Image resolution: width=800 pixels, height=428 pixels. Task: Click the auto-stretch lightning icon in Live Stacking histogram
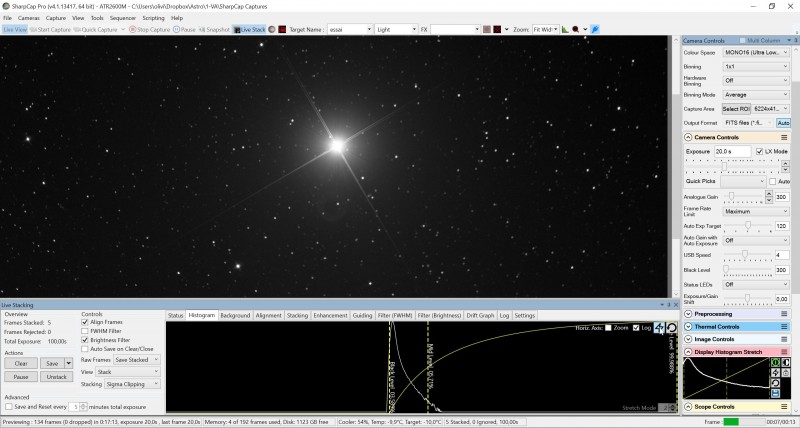[659, 328]
